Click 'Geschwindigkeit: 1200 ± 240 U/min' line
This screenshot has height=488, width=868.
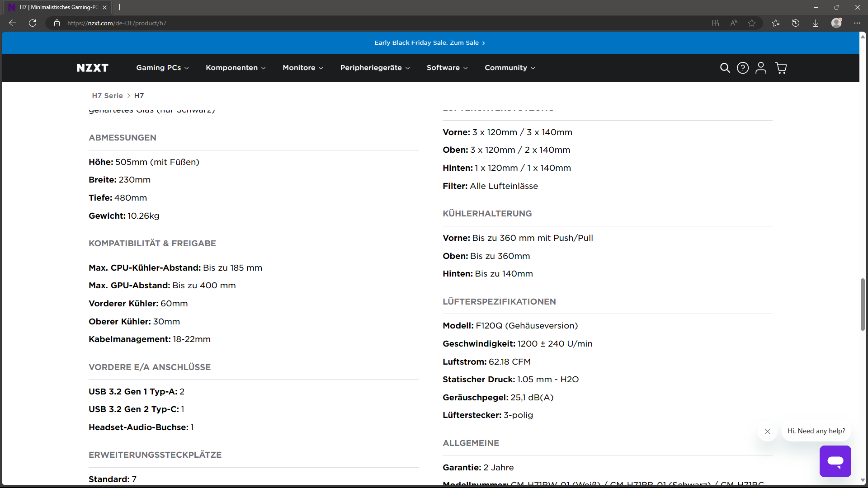tap(518, 344)
